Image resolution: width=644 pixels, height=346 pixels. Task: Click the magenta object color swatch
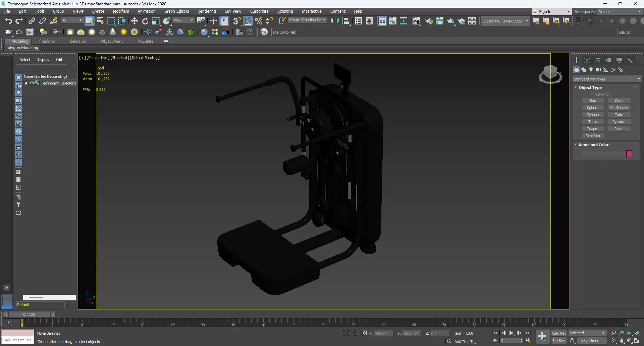(629, 154)
